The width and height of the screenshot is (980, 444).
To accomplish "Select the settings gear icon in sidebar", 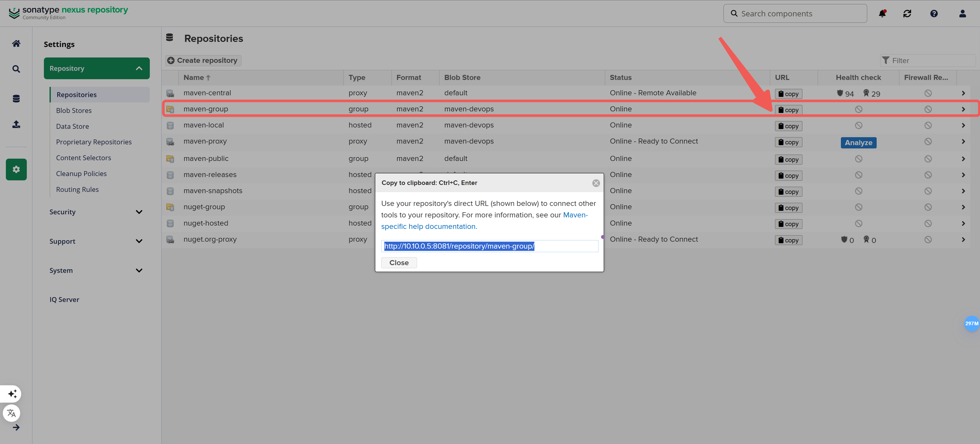I will tap(16, 169).
